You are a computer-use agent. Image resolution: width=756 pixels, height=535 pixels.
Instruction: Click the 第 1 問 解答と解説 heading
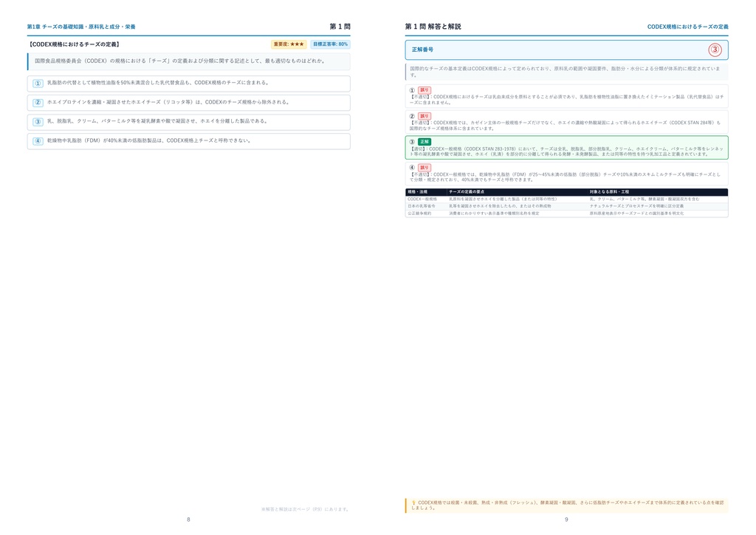433,27
